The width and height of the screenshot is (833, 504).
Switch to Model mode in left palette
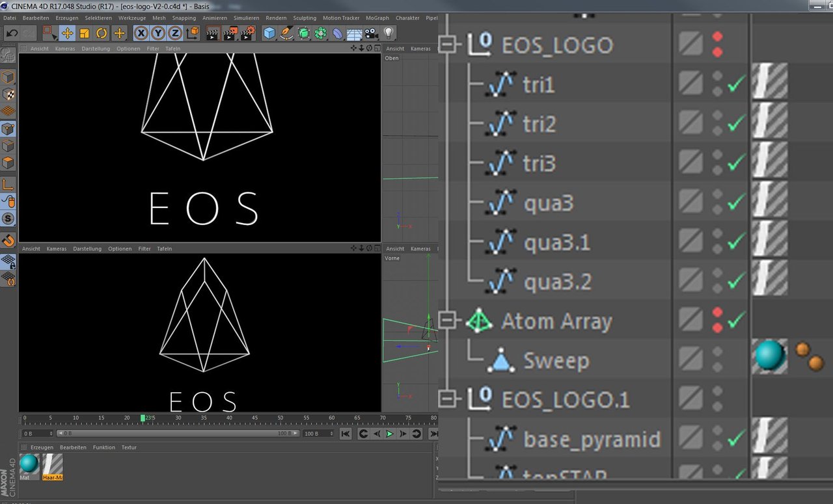[8, 77]
